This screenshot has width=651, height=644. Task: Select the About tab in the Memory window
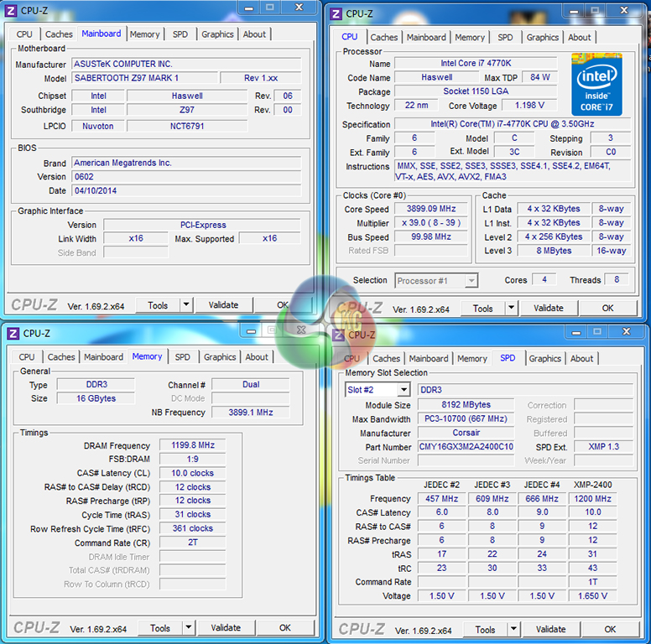(257, 357)
